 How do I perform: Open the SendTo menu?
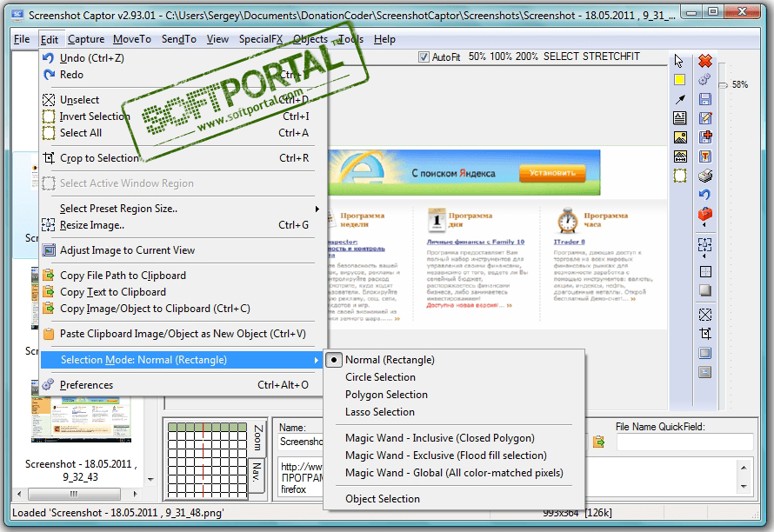[178, 39]
